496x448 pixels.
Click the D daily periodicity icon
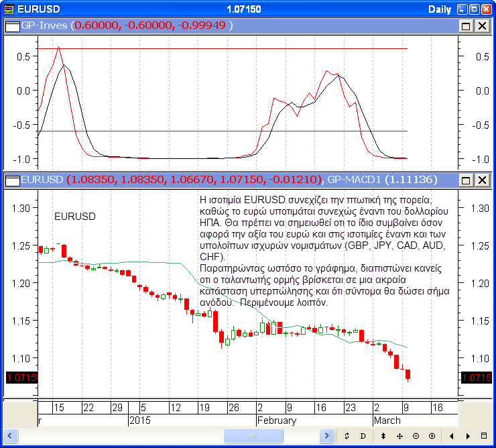(x=363, y=436)
